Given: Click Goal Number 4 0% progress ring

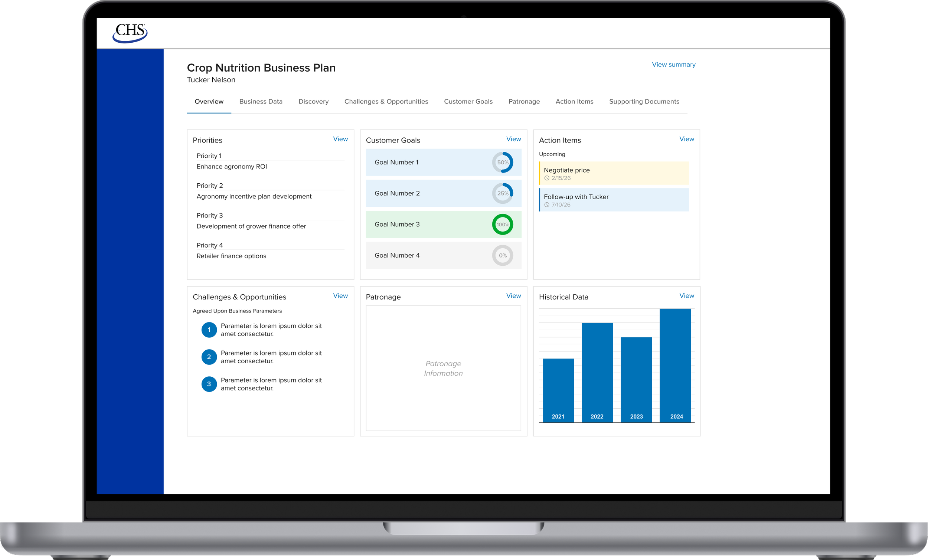Looking at the screenshot, I should [x=502, y=255].
